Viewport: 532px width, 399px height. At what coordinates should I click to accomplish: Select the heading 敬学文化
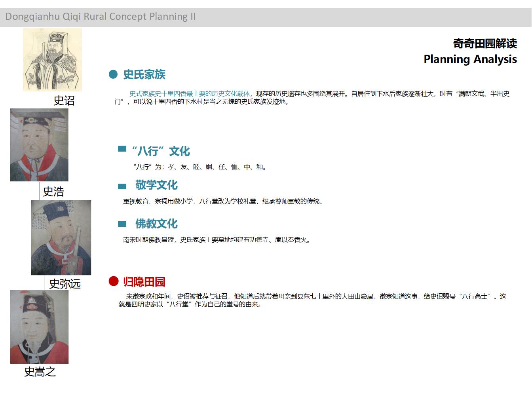point(156,185)
